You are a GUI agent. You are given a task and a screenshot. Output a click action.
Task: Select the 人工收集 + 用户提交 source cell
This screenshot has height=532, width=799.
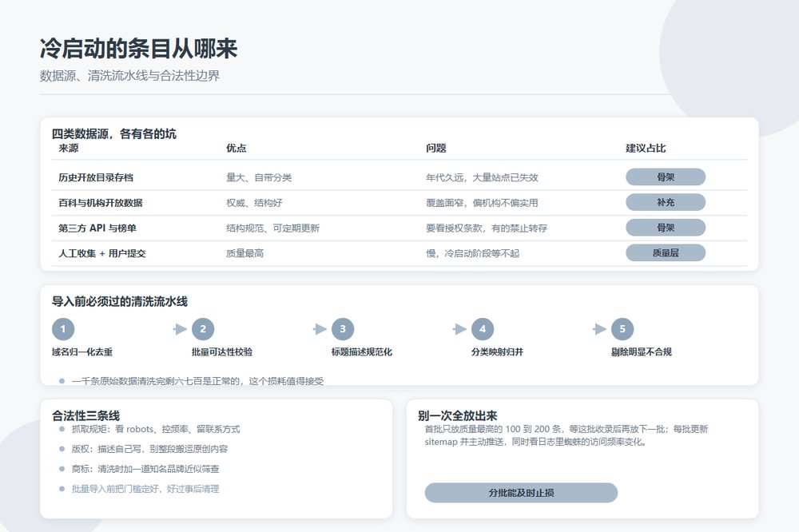[102, 253]
